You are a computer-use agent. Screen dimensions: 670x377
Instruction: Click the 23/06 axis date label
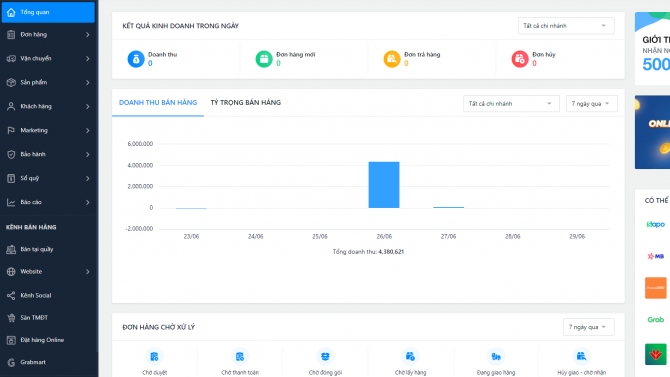click(191, 236)
